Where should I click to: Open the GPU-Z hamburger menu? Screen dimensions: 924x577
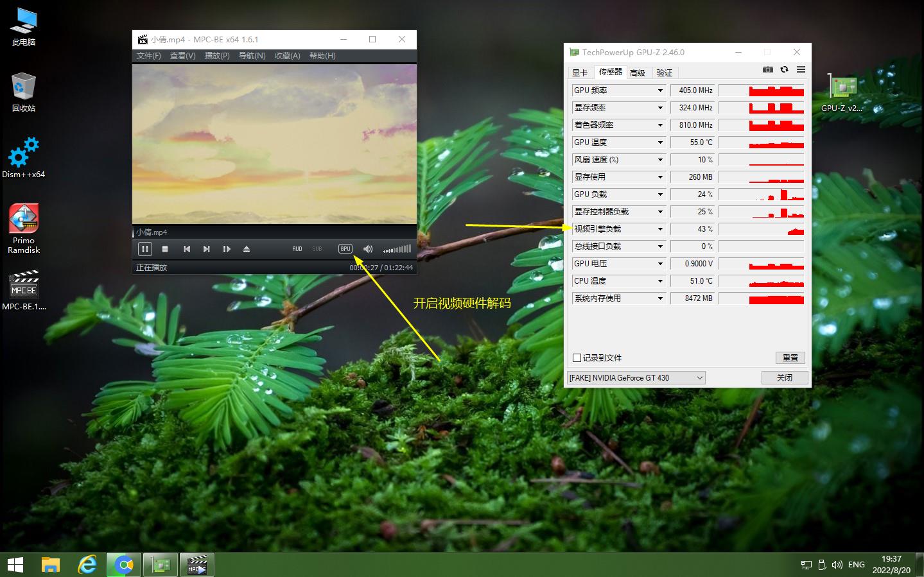pyautogui.click(x=801, y=69)
